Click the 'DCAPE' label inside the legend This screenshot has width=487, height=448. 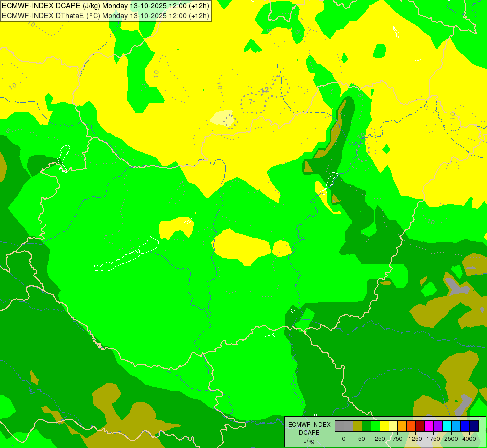(309, 433)
